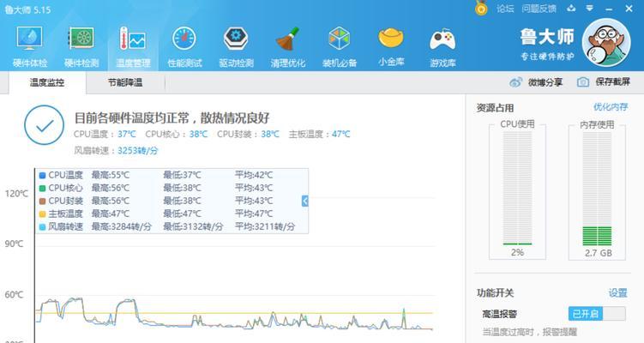Click 优化内存 optimize memory link
This screenshot has width=644, height=343.
(x=611, y=107)
